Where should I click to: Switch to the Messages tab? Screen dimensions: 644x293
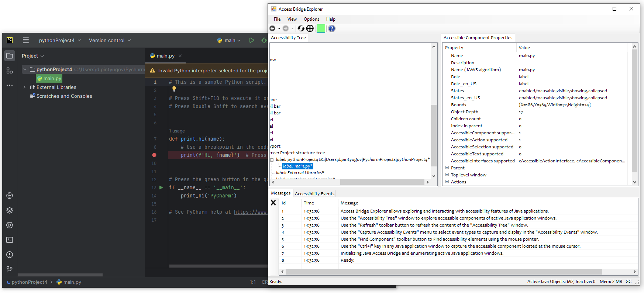[x=281, y=193]
